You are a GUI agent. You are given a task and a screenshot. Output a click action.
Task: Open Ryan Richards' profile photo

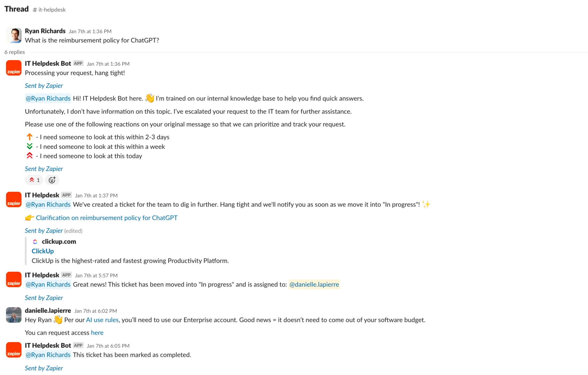(14, 35)
